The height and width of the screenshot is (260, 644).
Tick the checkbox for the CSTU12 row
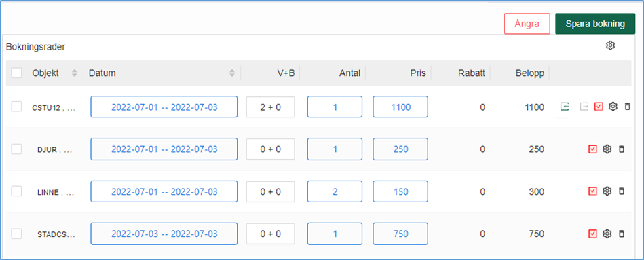[16, 107]
